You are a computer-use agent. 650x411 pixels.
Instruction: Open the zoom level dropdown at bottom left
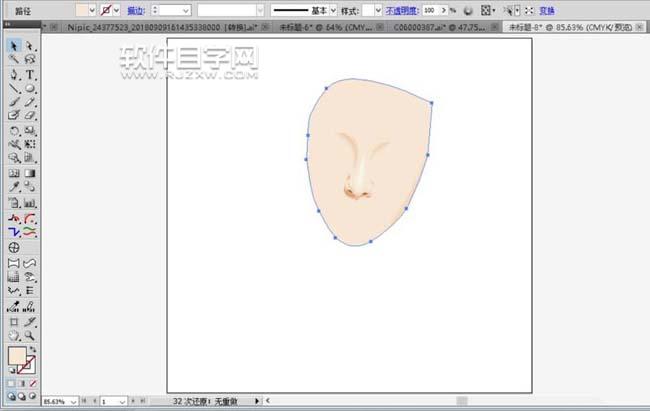pyautogui.click(x=75, y=401)
